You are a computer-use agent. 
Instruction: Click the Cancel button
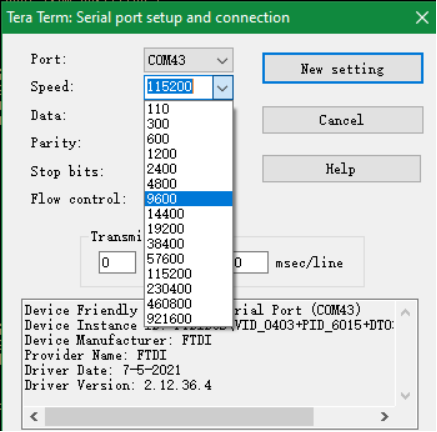[x=343, y=120]
